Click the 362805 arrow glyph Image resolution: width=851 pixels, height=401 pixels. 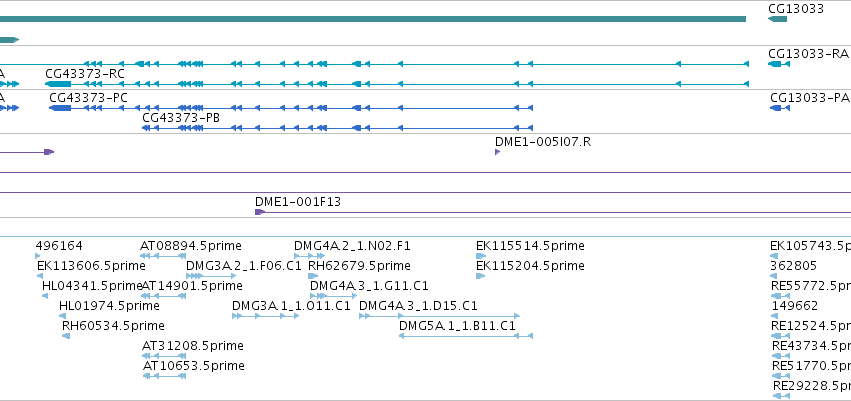[774, 276]
